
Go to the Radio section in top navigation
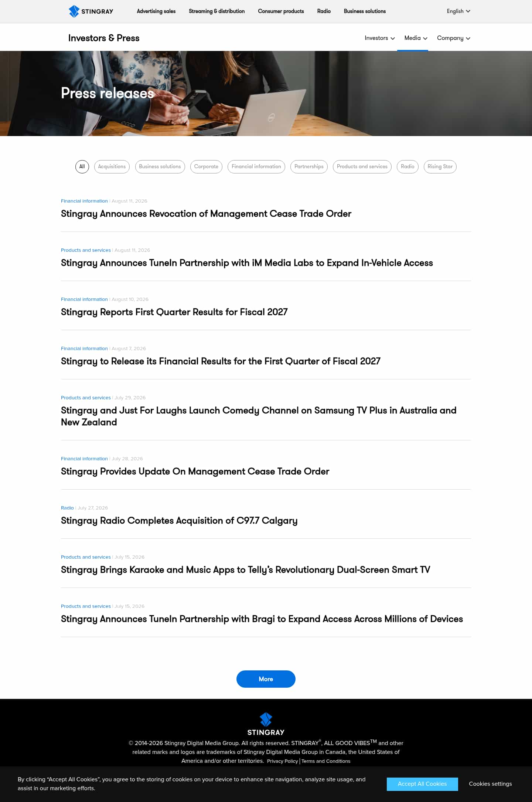324,11
